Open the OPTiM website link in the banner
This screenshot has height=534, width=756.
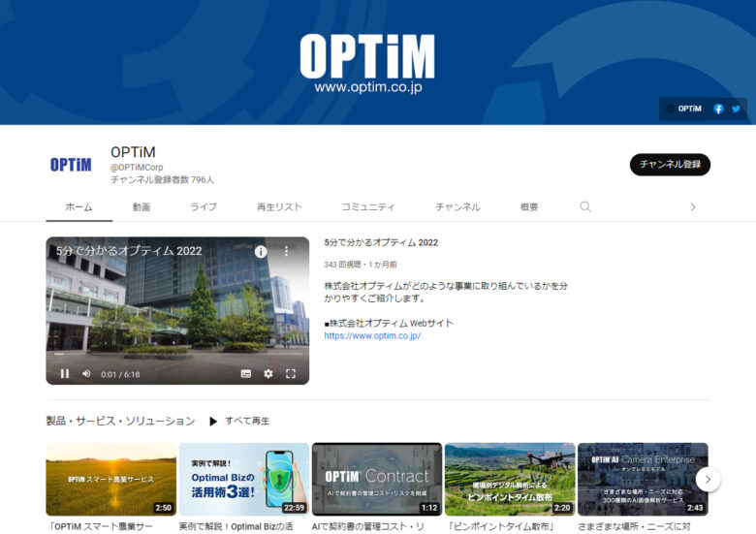(x=684, y=109)
